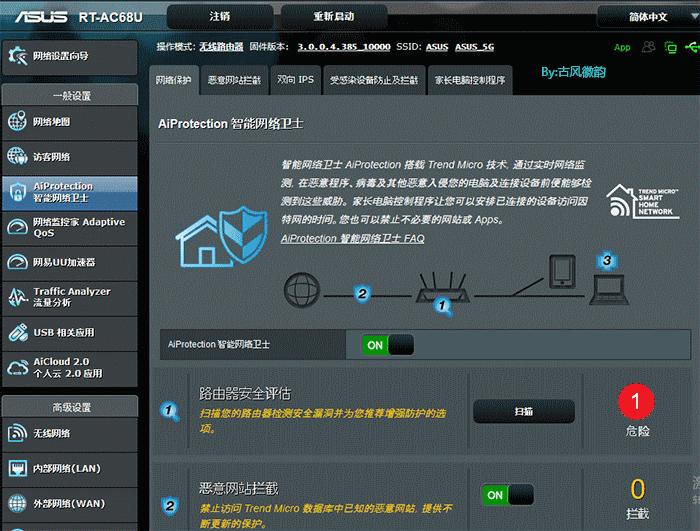Image resolution: width=700 pixels, height=531 pixels.
Task: Open USB 相关应用 menu item
Action: (70, 333)
